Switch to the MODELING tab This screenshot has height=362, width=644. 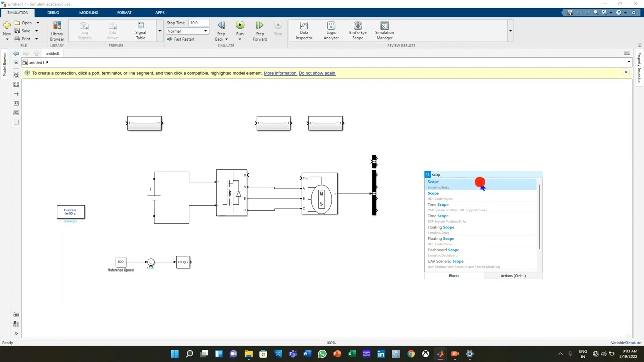tap(89, 12)
